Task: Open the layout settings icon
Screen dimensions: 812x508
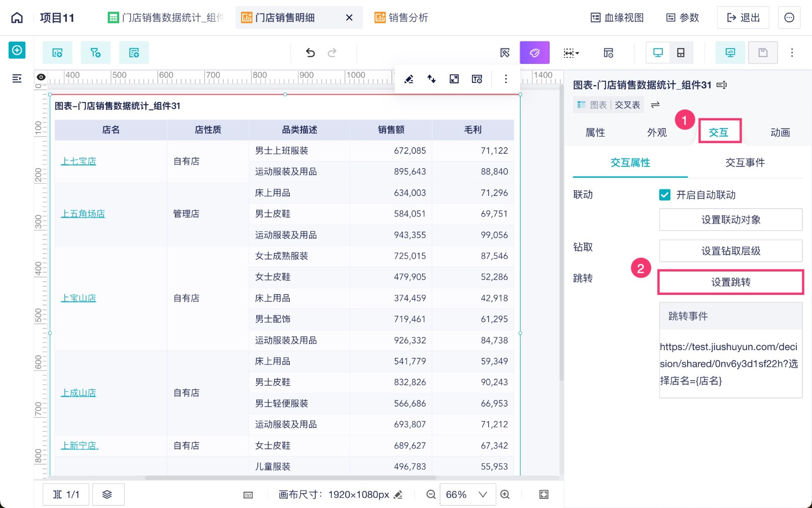Action: [608, 53]
